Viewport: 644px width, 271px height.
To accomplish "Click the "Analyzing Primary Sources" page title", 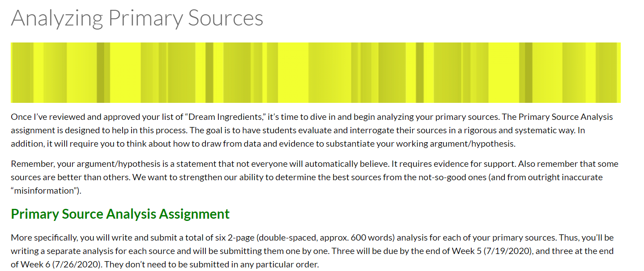I will pyautogui.click(x=137, y=18).
